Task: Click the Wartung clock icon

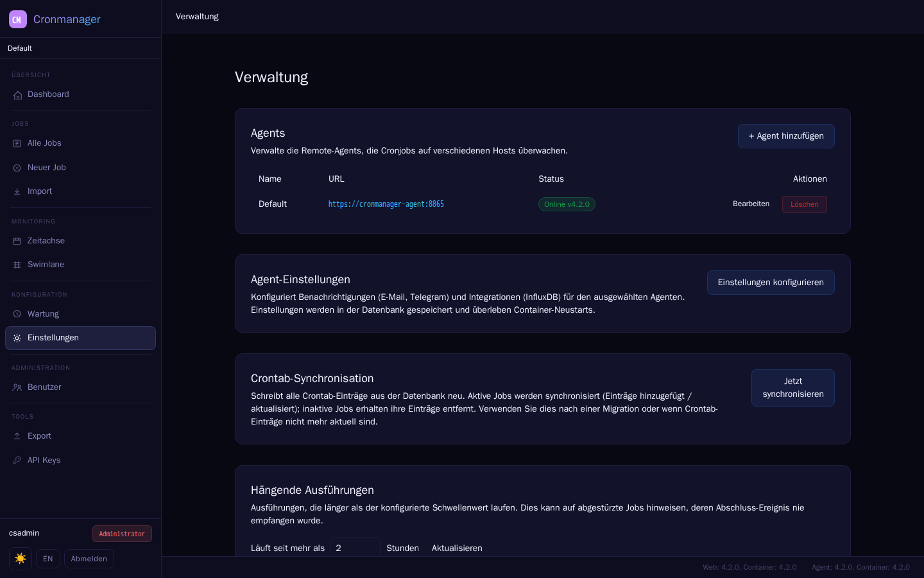Action: (x=17, y=314)
